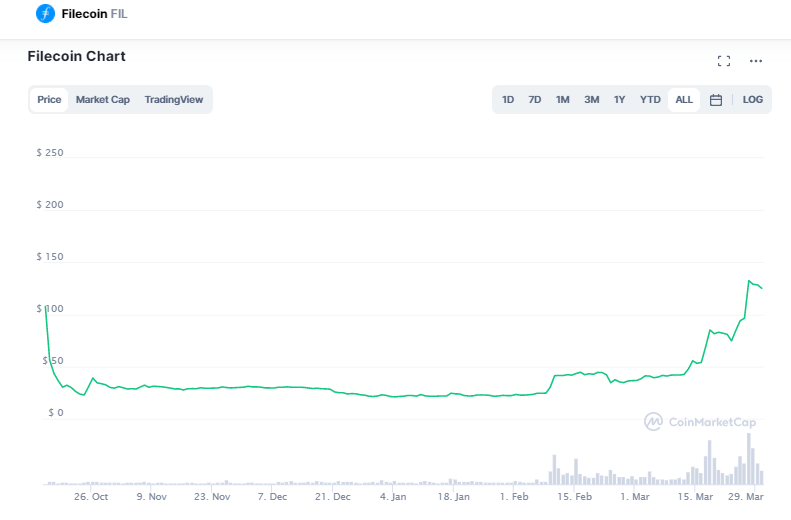Viewport: 791px width, 520px height.
Task: Click the 7. Dec date label
Action: click(x=272, y=496)
